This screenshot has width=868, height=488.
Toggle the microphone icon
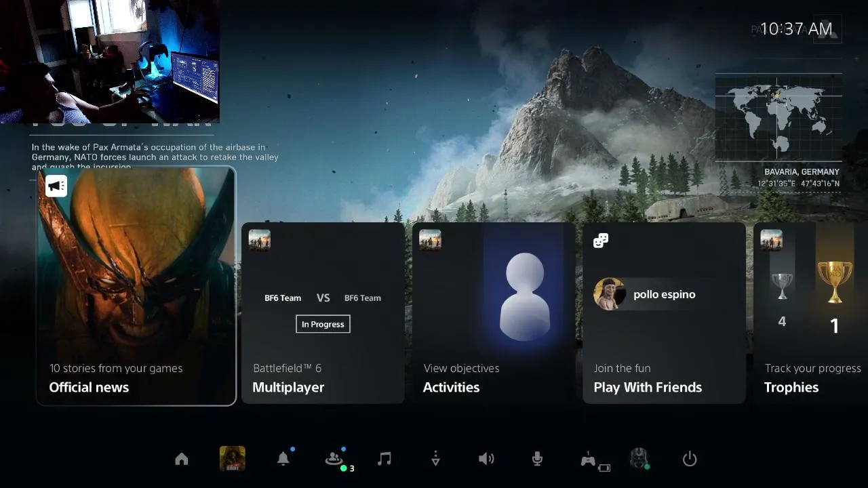click(537, 459)
